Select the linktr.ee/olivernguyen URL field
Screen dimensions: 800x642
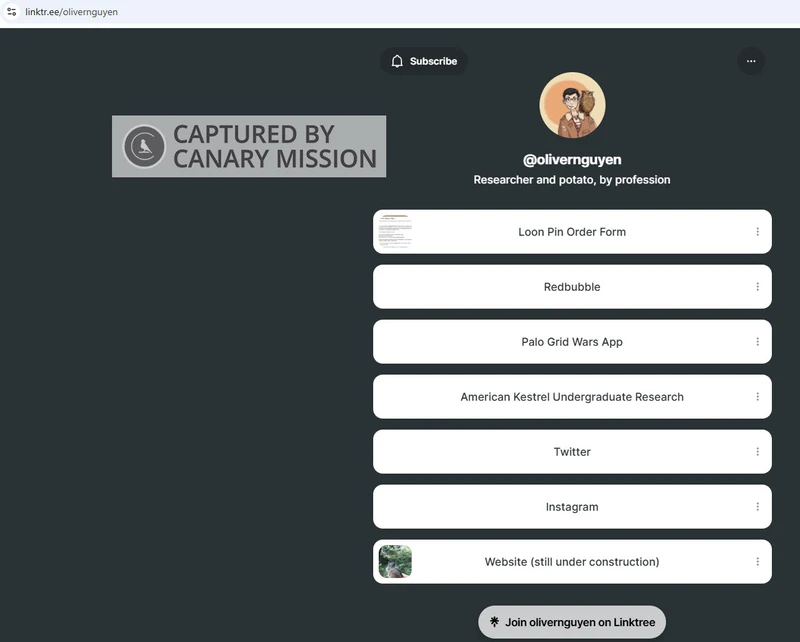(x=71, y=12)
